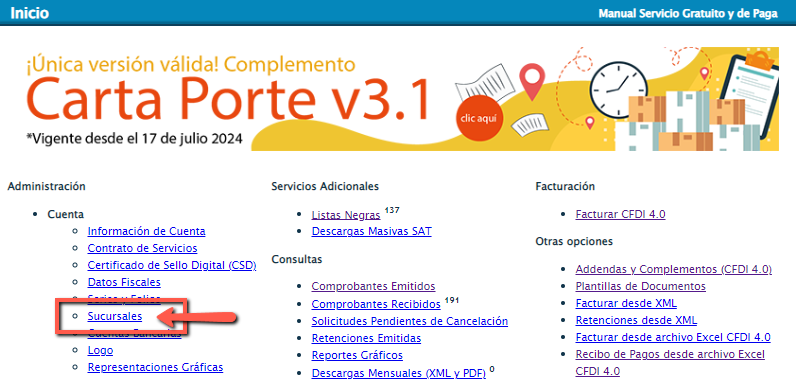The width and height of the screenshot is (796, 391).
Task: Click the Servicios Adicionales heading
Action: [325, 186]
